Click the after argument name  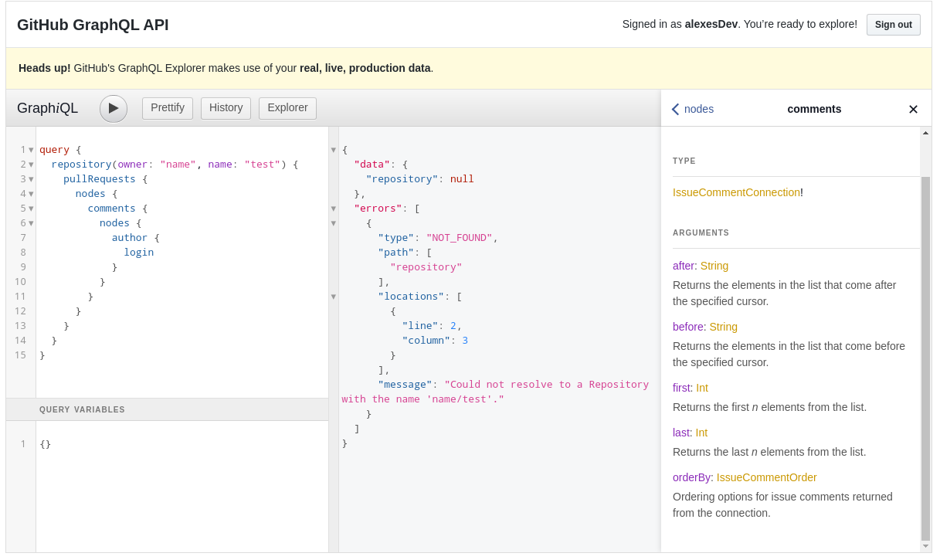(x=684, y=266)
